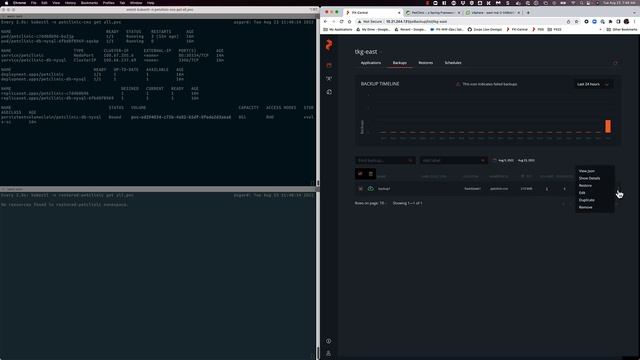Click the Find backup search field

coord(385,160)
